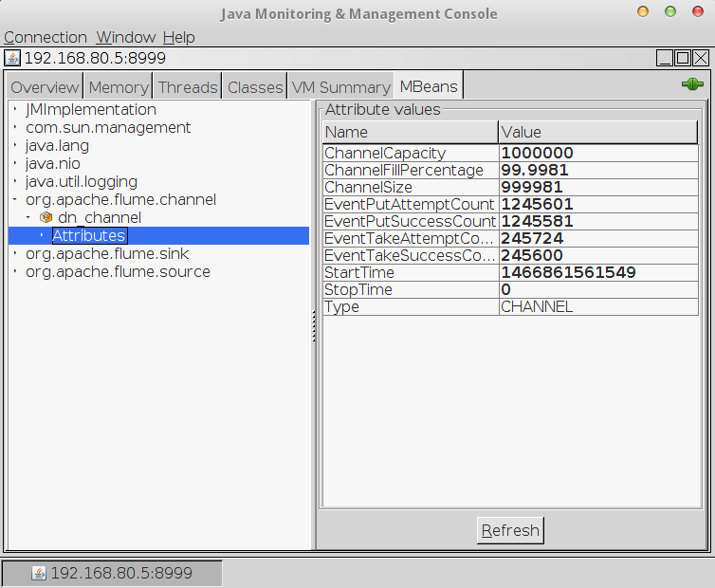Click the 245600 value cell

click(x=598, y=255)
